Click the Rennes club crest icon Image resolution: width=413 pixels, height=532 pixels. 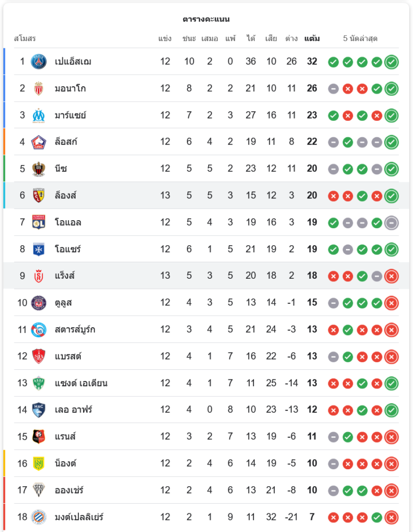coord(38,436)
